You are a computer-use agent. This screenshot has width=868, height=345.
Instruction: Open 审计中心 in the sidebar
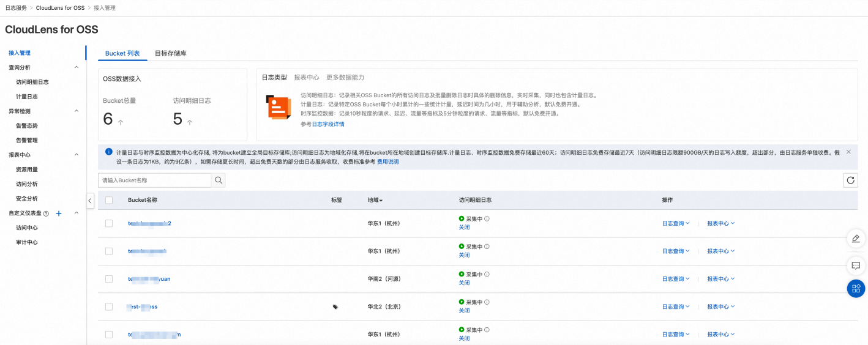coord(27,242)
